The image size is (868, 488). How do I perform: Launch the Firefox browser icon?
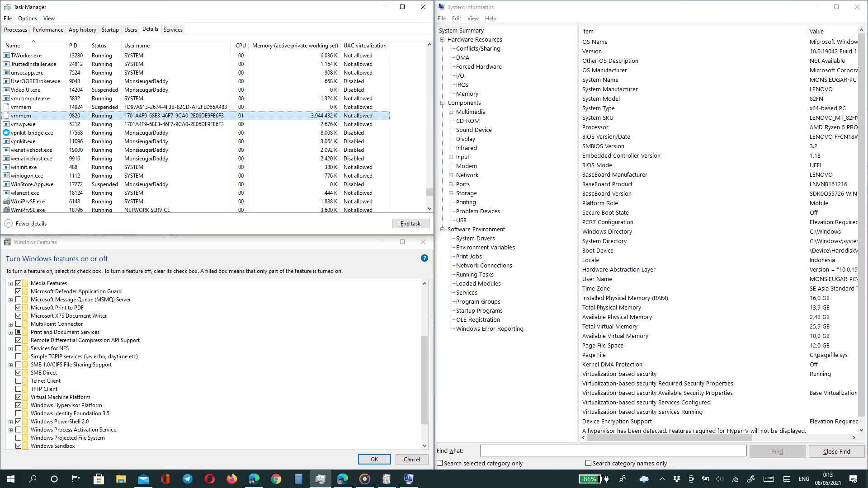(231, 479)
